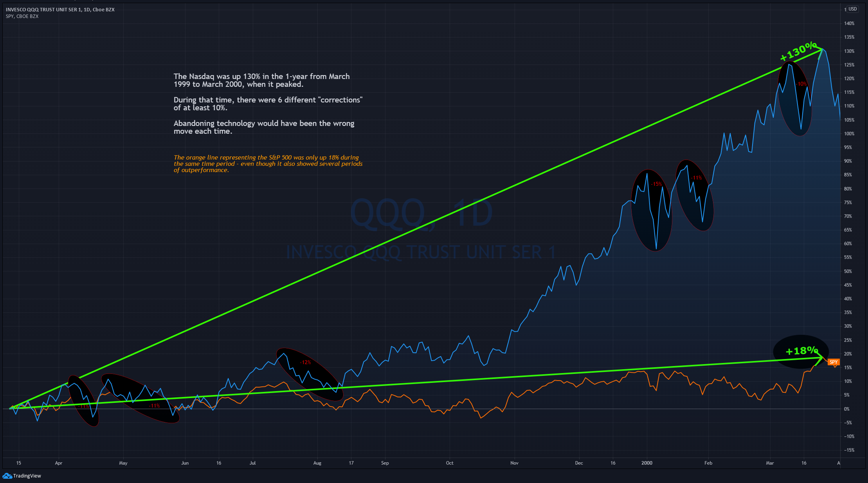
Task: Click the Aug date axis label
Action: coord(317,463)
